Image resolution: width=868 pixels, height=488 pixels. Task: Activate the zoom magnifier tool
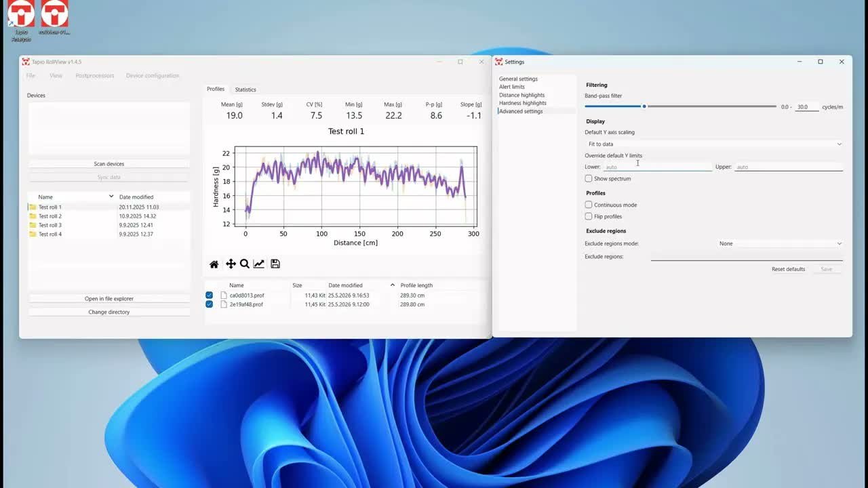pos(245,264)
